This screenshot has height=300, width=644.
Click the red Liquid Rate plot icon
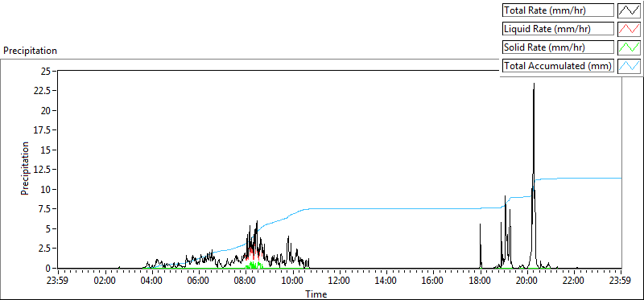629,29
